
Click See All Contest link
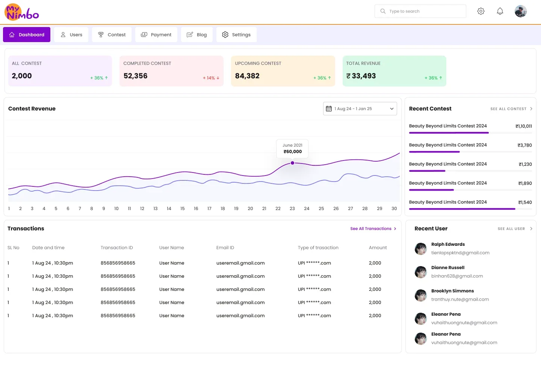508,109
